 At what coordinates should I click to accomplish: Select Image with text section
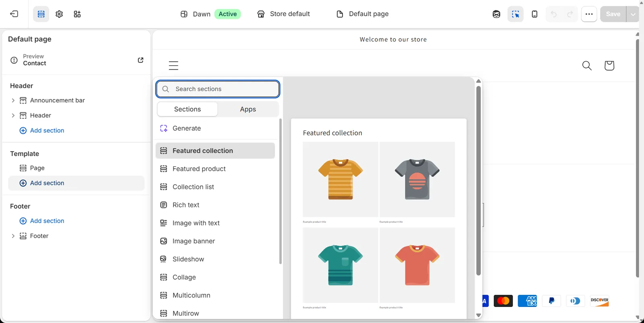pyautogui.click(x=215, y=223)
